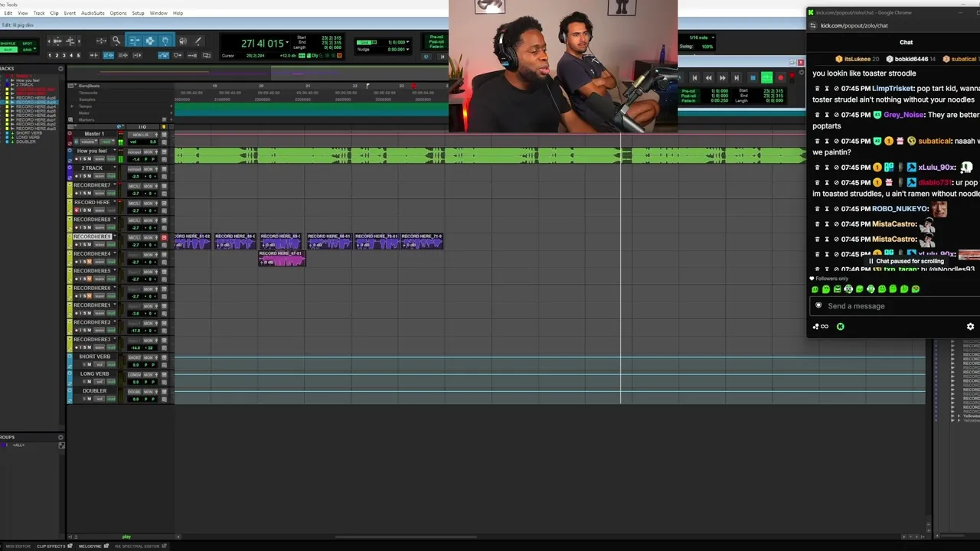Click red marker in timeline ruler
The height and width of the screenshot is (551, 980).
(414, 86)
